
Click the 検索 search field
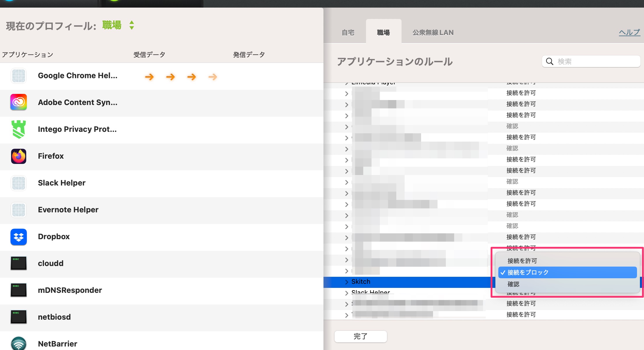591,61
